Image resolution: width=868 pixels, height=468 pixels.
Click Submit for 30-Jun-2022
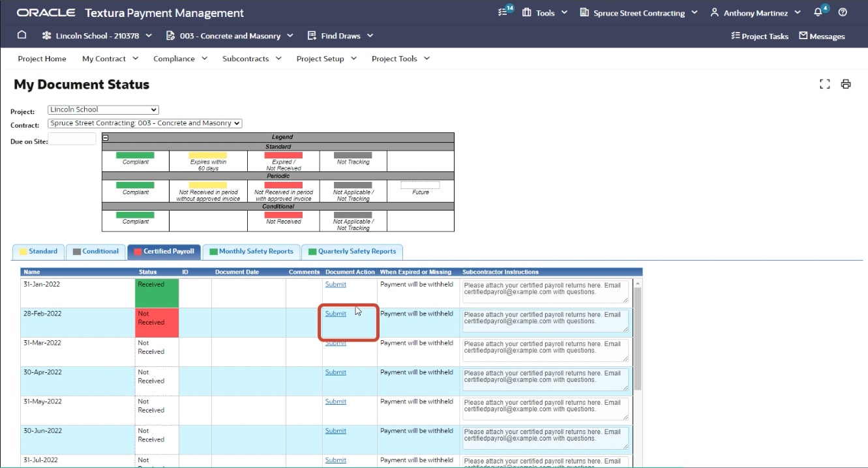pos(336,431)
